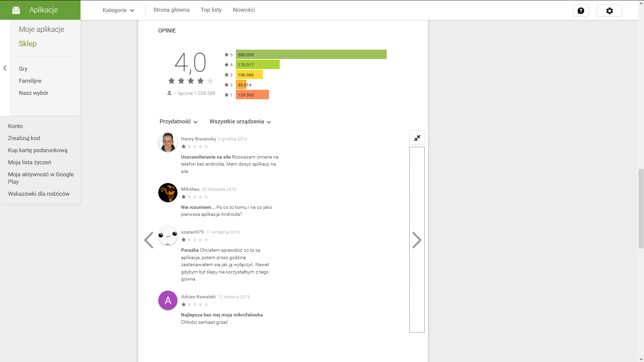This screenshot has width=644, height=362.
Task: Expand the Kategorie dropdown
Action: [118, 10]
